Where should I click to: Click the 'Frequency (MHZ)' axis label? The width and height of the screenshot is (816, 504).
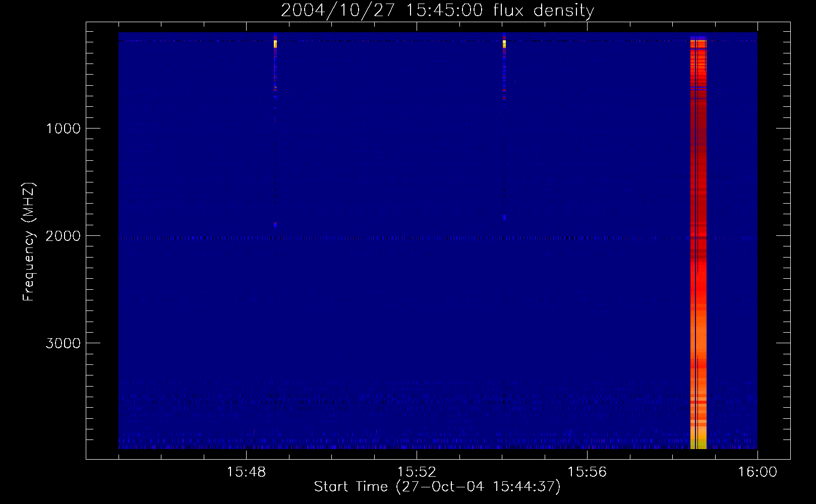[x=29, y=242]
